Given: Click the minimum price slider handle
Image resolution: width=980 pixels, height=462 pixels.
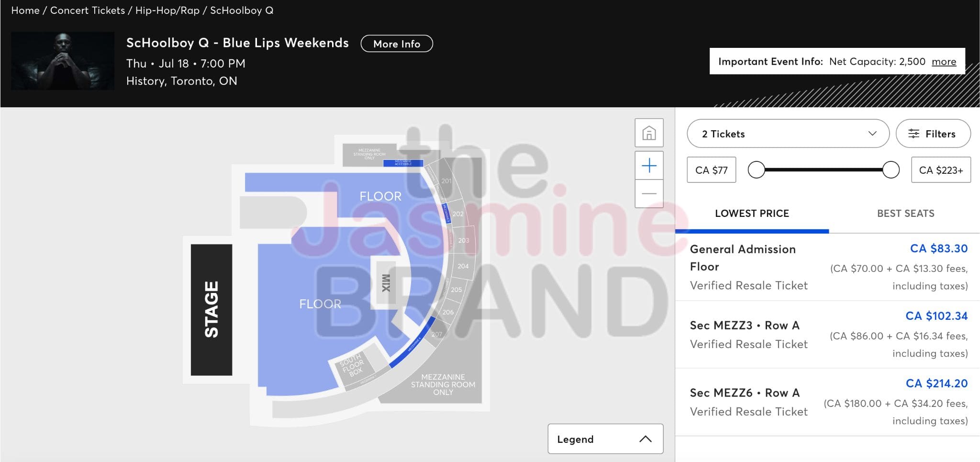Looking at the screenshot, I should point(757,169).
